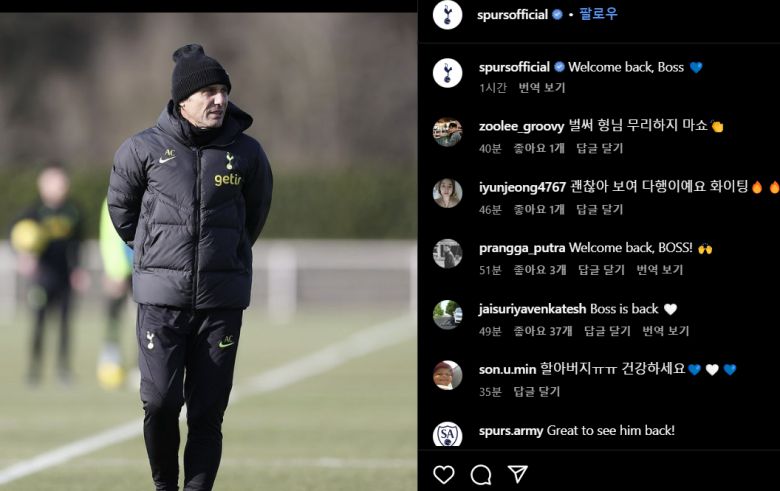Reply to son.u.min comment
780x491 pixels.
point(537,392)
